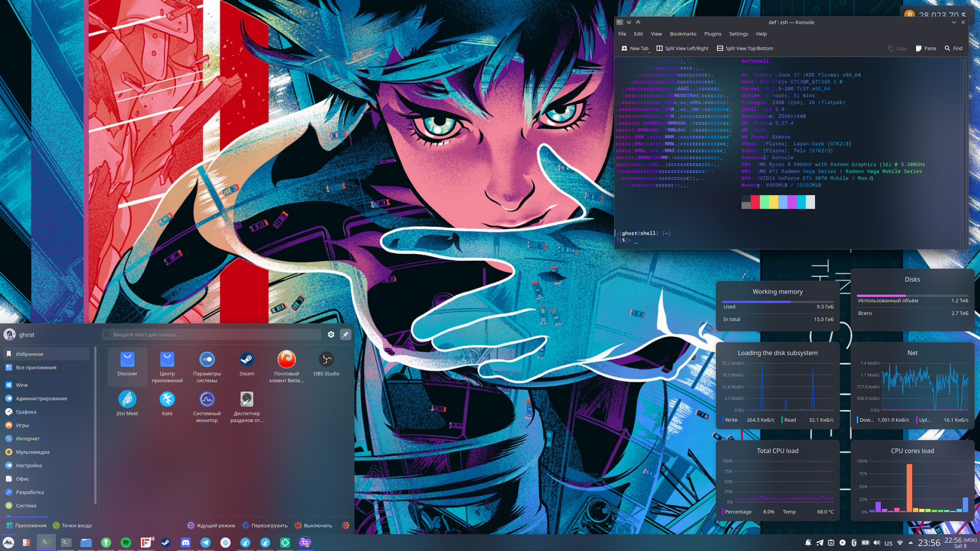980x551 pixels.
Task: Open Telegram from the taskbar
Action: click(206, 542)
